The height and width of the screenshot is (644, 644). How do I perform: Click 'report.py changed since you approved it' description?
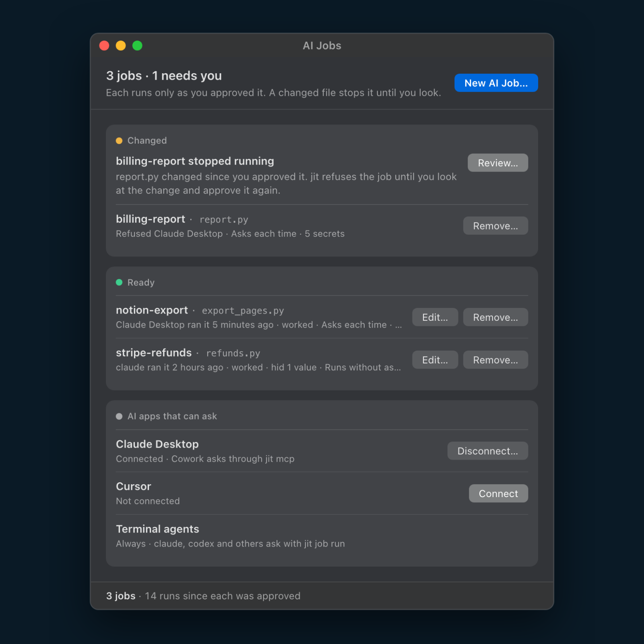pyautogui.click(x=286, y=184)
